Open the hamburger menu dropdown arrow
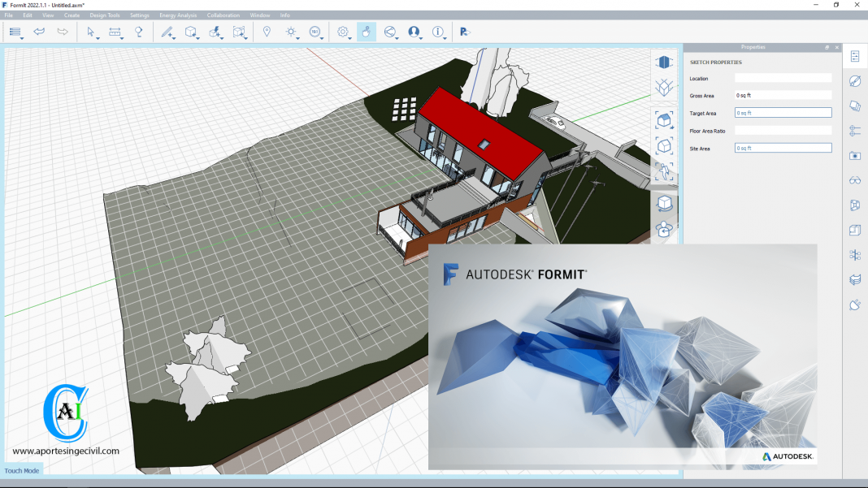This screenshot has width=868, height=488. pos(20,37)
